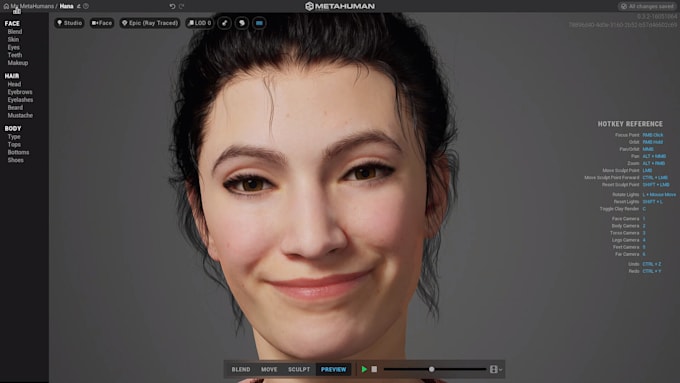The width and height of the screenshot is (680, 383).
Task: Click the Redo CTRL + Y hotkey entry
Action: point(645,271)
